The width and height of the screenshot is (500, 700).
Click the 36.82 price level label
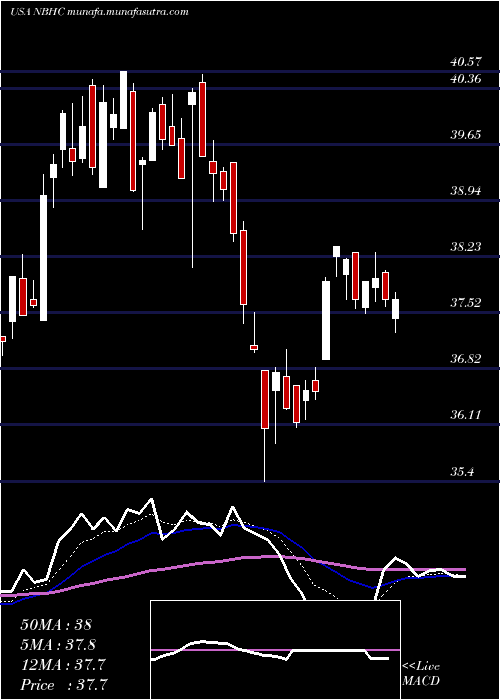click(x=466, y=358)
